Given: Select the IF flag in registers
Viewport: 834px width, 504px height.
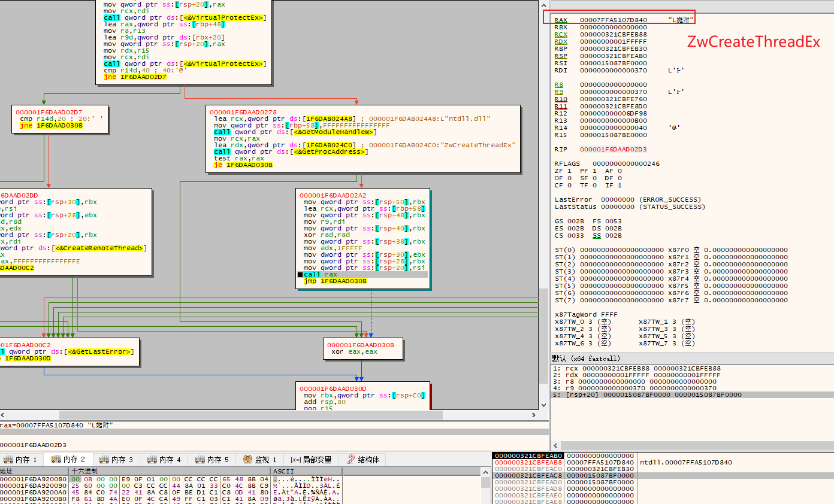Looking at the screenshot, I should pos(614,186).
